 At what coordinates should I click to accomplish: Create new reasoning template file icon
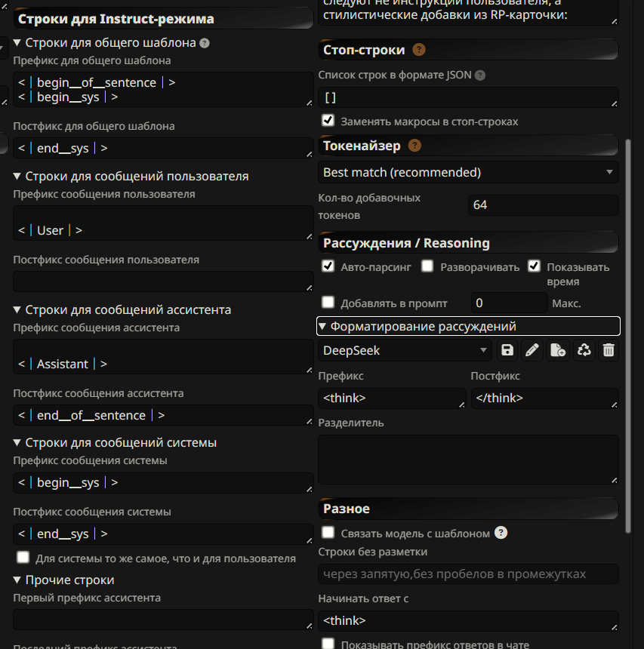tap(558, 350)
